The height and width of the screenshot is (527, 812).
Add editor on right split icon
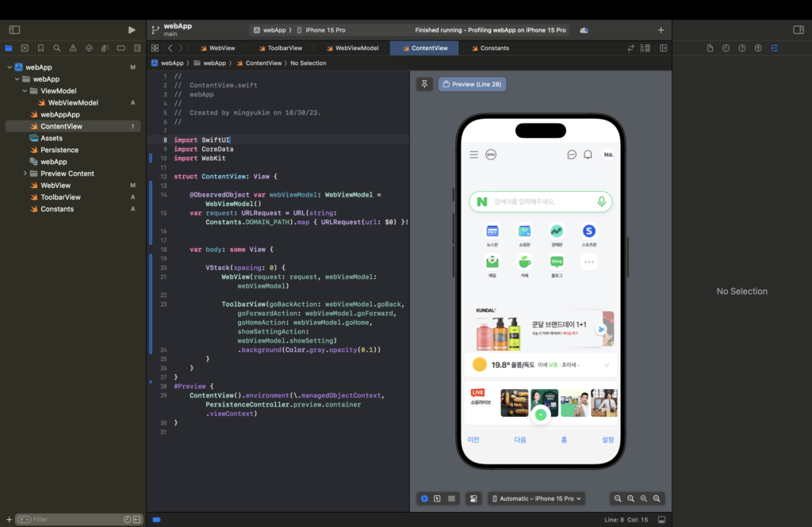pos(664,48)
